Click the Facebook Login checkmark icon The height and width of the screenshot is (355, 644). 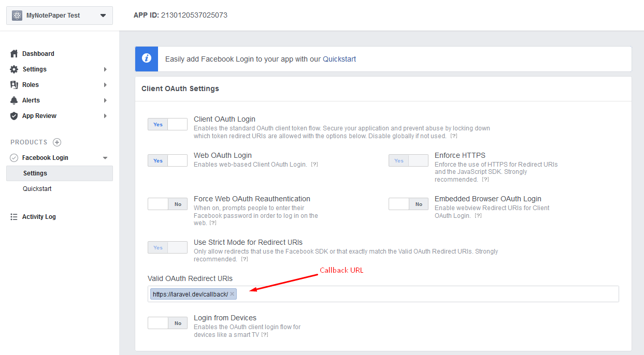click(x=14, y=158)
